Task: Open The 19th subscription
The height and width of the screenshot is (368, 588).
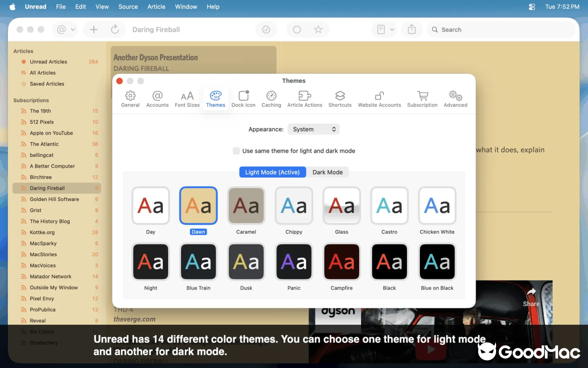Action: click(x=57, y=111)
